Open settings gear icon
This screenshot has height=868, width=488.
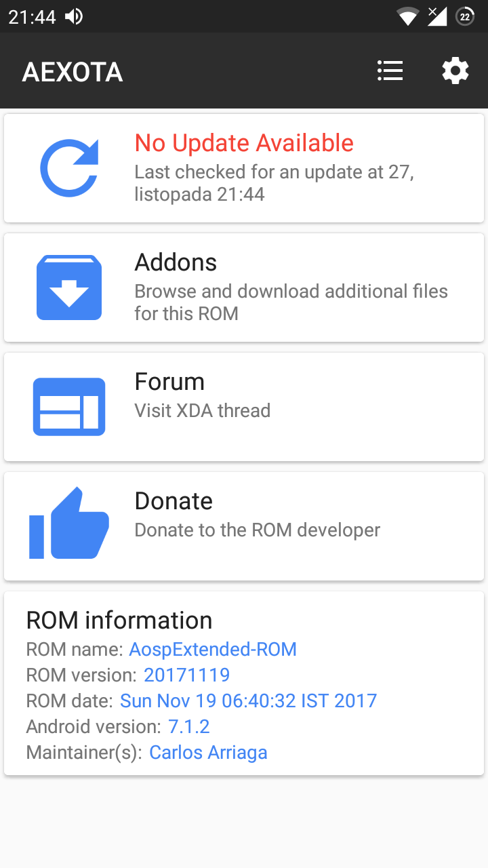(455, 71)
